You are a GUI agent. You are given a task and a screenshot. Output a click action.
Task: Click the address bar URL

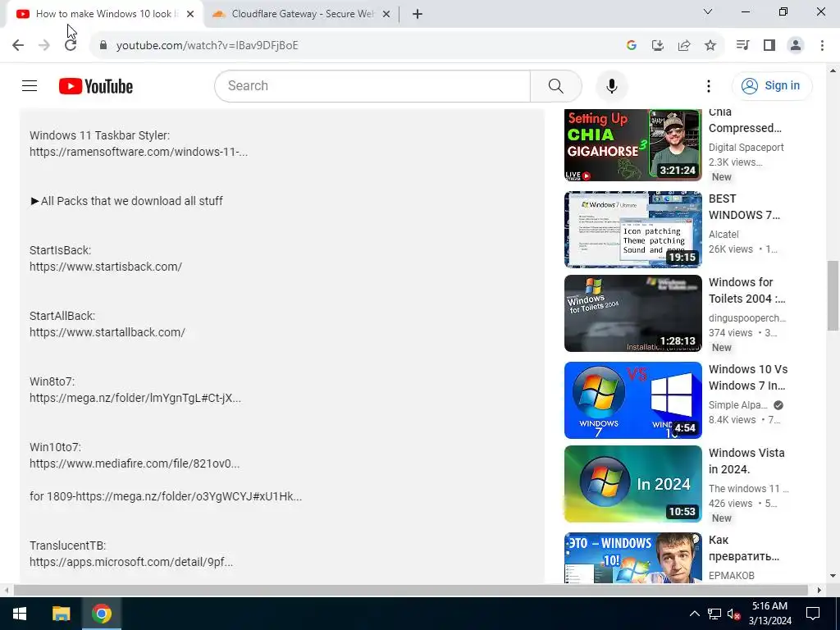[x=208, y=46]
